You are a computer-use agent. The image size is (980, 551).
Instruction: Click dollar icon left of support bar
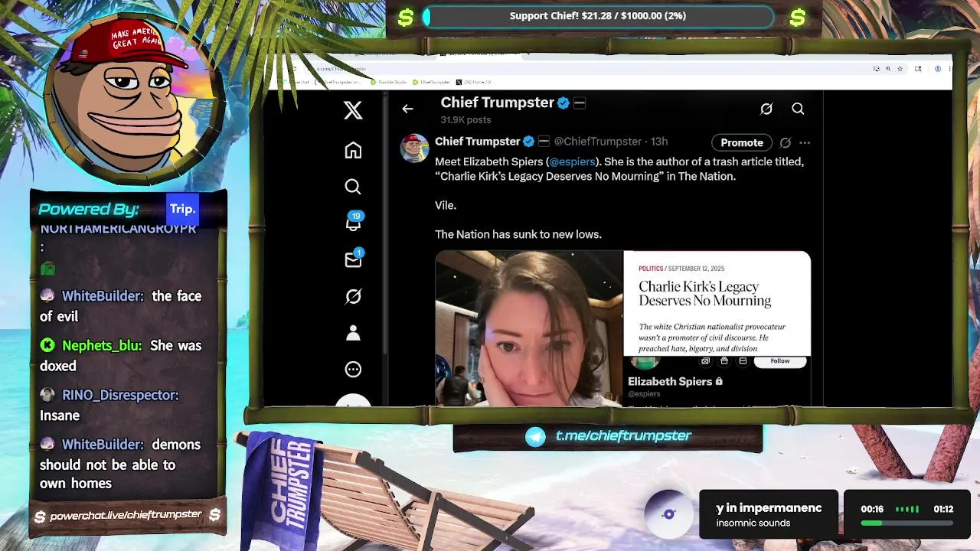click(406, 17)
